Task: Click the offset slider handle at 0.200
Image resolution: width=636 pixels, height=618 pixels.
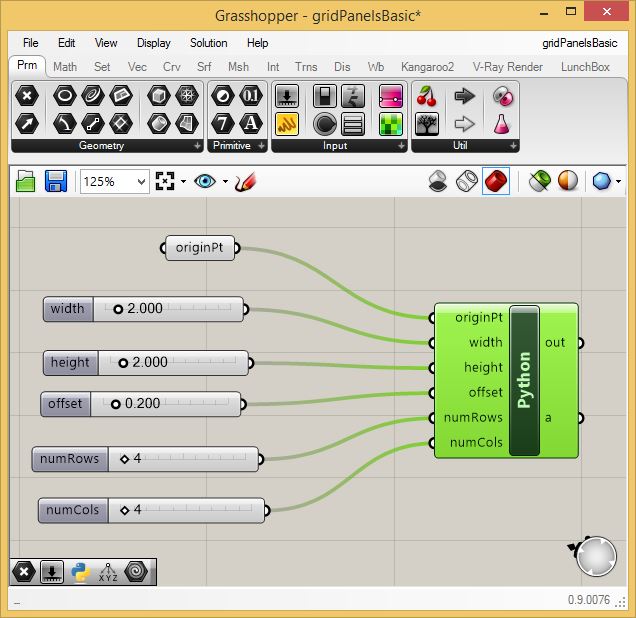Action: coord(116,404)
